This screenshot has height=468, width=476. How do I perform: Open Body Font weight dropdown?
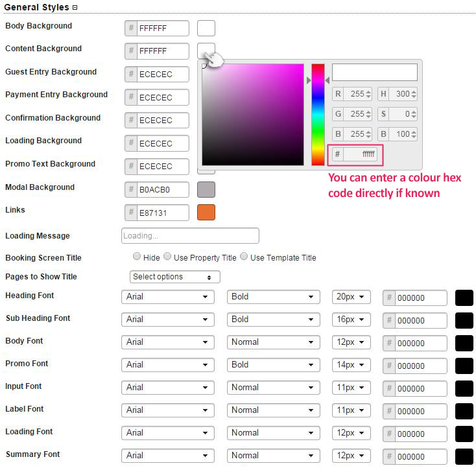274,342
